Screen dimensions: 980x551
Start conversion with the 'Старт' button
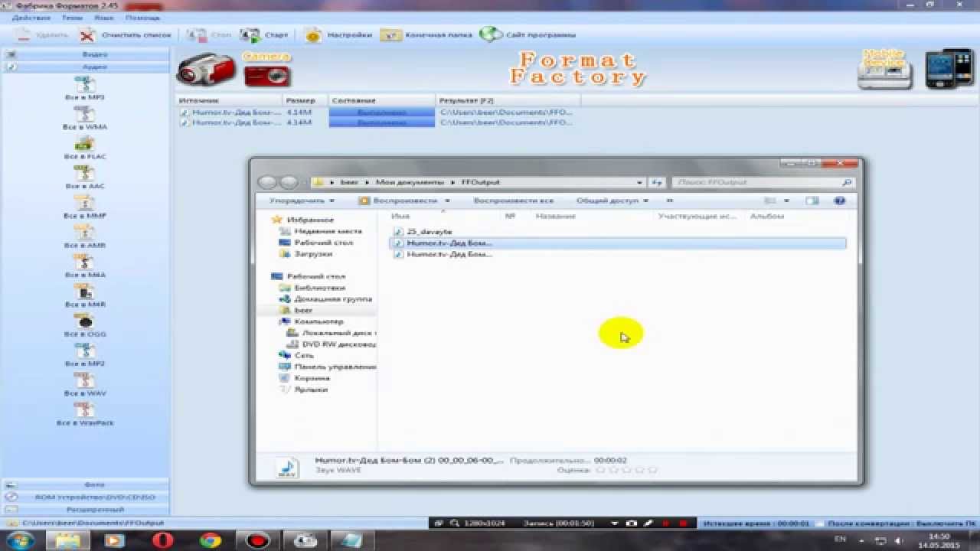click(x=265, y=35)
